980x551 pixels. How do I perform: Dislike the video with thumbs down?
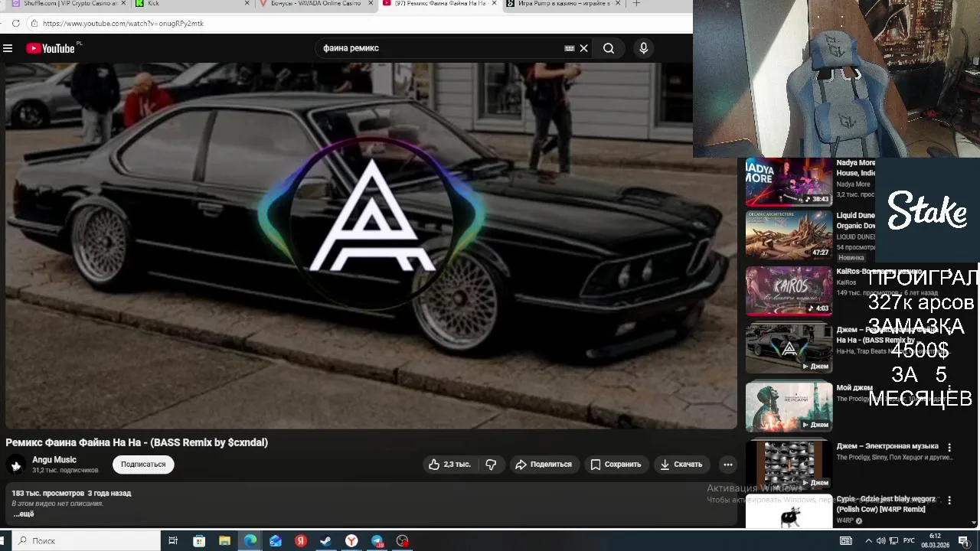[x=491, y=465]
